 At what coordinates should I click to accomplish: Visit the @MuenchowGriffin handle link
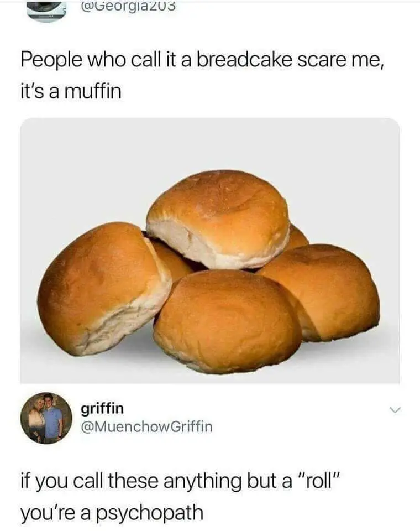point(146,426)
